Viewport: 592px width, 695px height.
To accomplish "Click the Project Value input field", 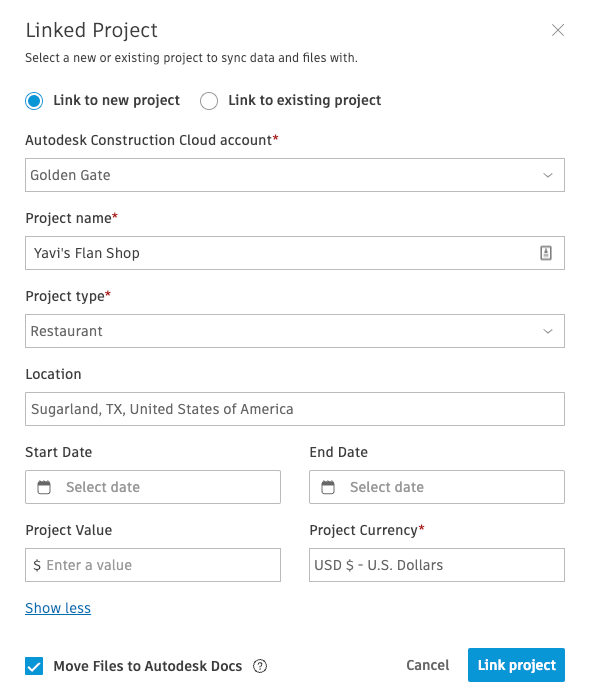I will click(x=153, y=565).
